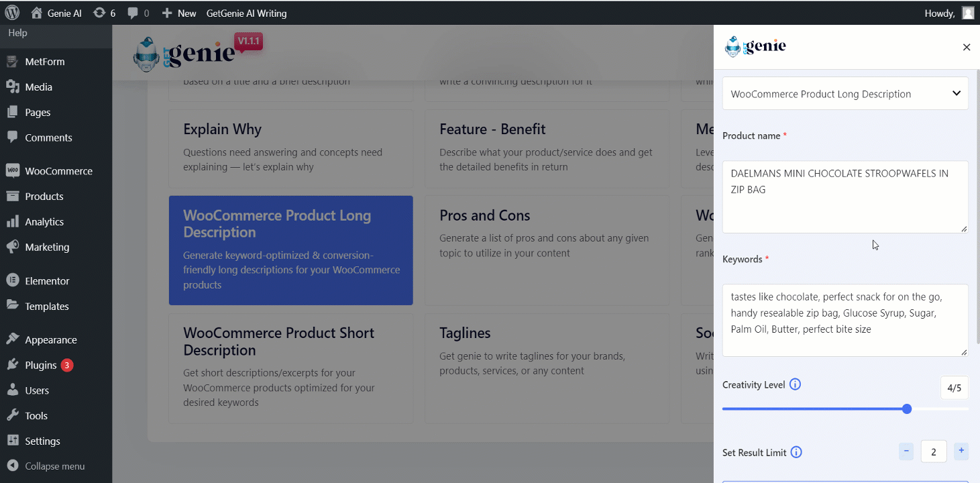Click the Creativity Level slider handle
The image size is (980, 483).
907,409
